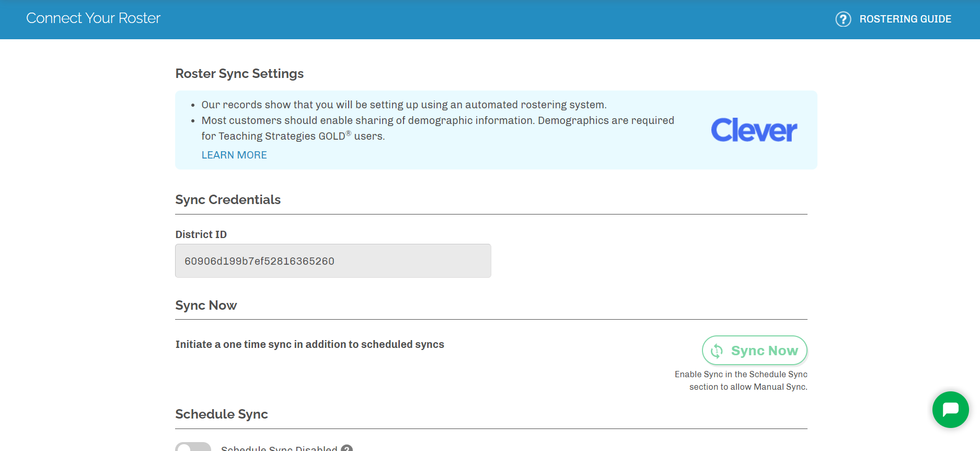Click the question mark help icon in header

tap(843, 19)
